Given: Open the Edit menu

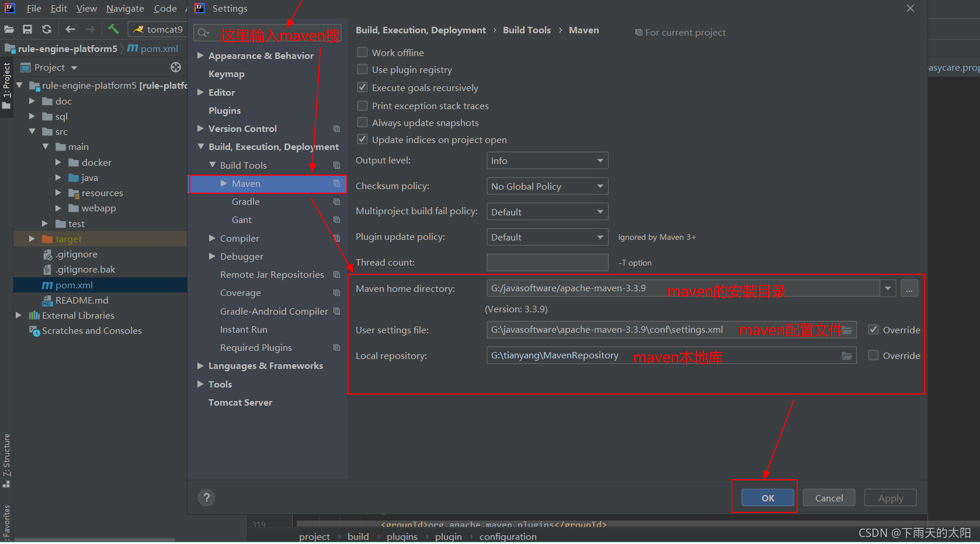Looking at the screenshot, I should 58,9.
